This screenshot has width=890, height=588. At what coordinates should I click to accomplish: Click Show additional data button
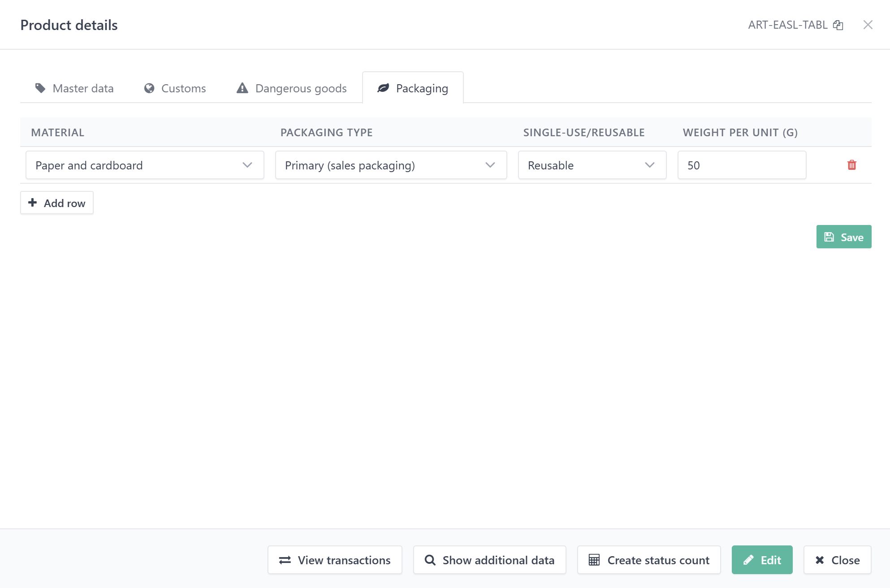(x=490, y=560)
